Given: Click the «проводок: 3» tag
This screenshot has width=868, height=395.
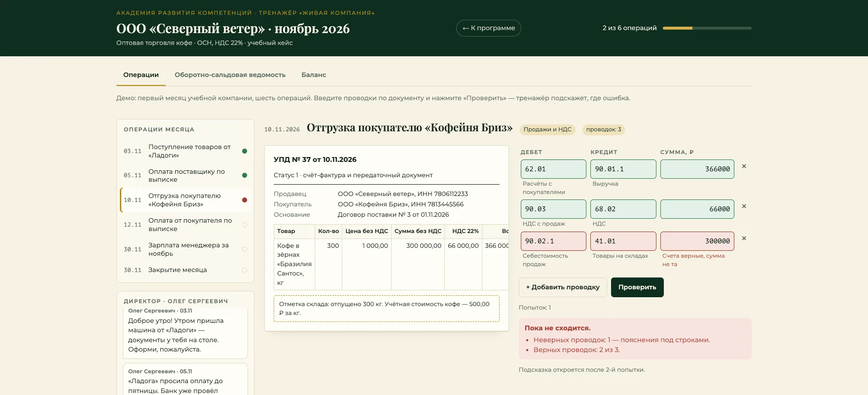Looking at the screenshot, I should (x=604, y=129).
